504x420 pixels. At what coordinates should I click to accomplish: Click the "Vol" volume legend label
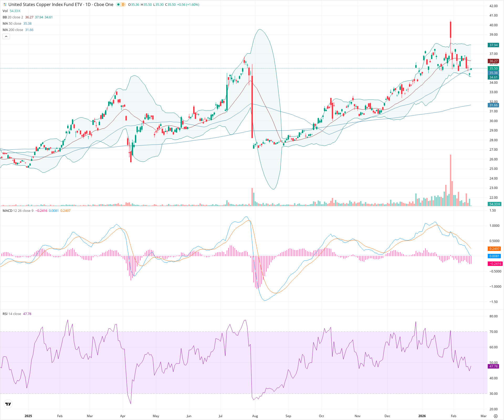click(5, 11)
